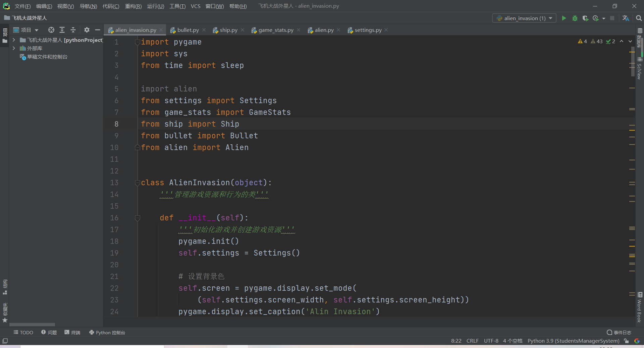Open the Word Book side tool window
This screenshot has height=348, width=644.
point(640,307)
